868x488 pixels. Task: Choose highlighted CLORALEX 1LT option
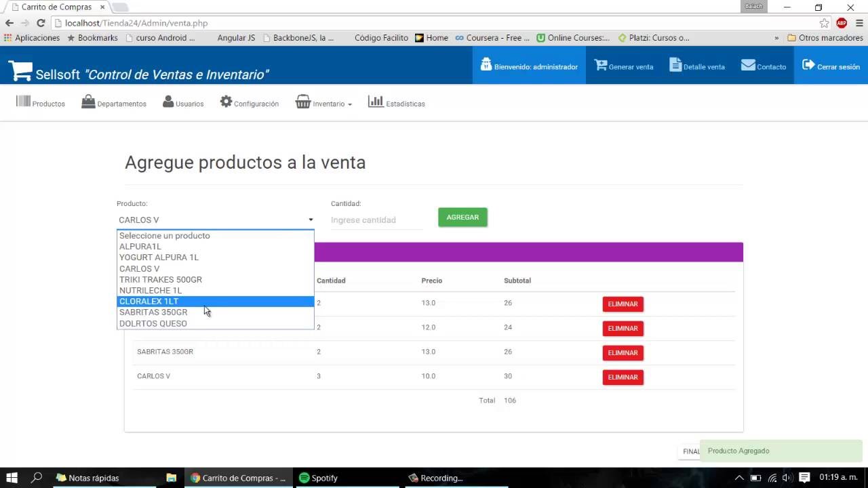216,301
